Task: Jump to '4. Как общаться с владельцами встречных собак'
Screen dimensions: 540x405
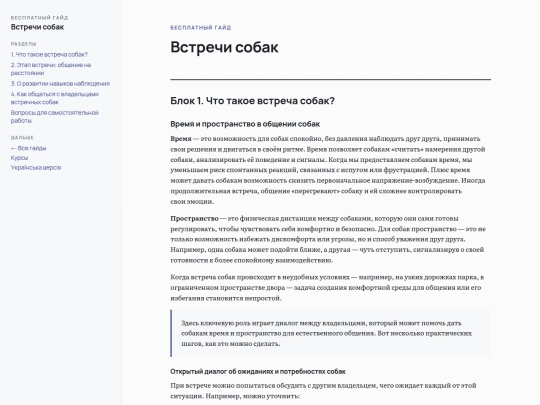Action: tap(55, 98)
